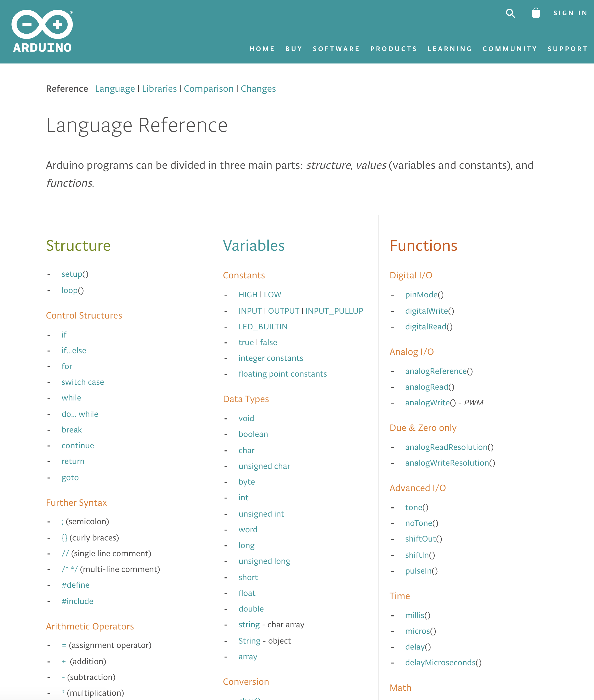Toggle the switch case entry
The width and height of the screenshot is (594, 700).
tap(83, 382)
